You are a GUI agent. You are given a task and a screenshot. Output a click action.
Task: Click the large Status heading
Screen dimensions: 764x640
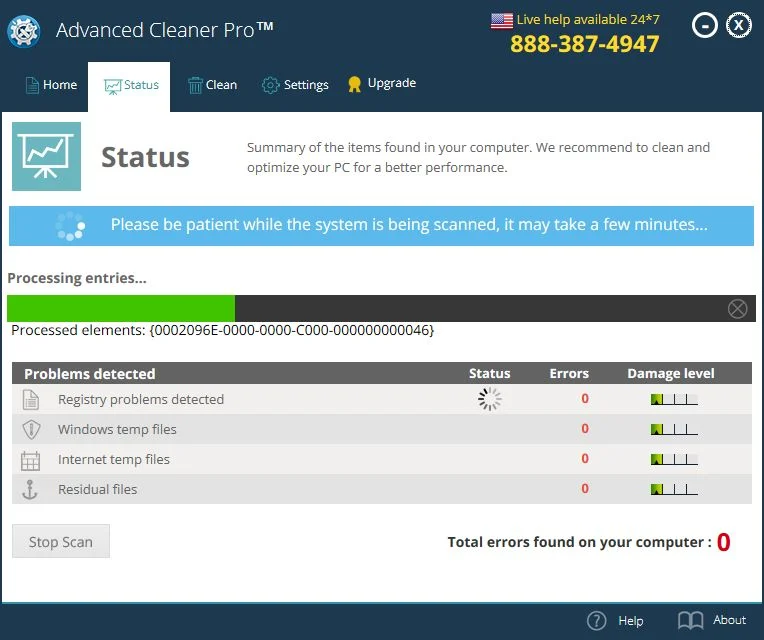[145, 157]
